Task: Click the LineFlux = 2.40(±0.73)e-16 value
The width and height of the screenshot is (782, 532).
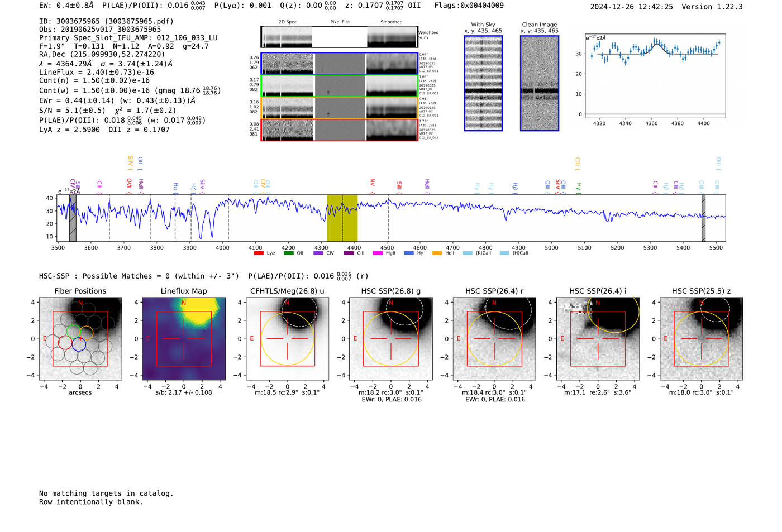Action: [x=97, y=73]
